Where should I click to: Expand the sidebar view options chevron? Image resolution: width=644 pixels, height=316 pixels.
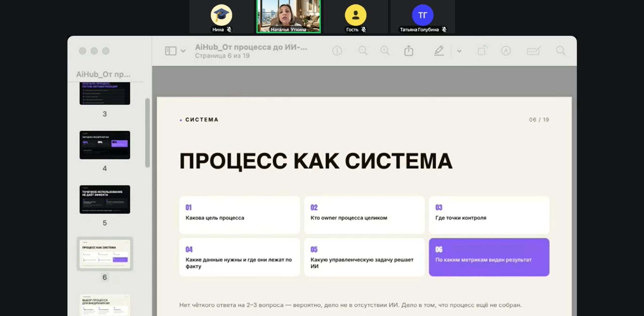click(183, 51)
